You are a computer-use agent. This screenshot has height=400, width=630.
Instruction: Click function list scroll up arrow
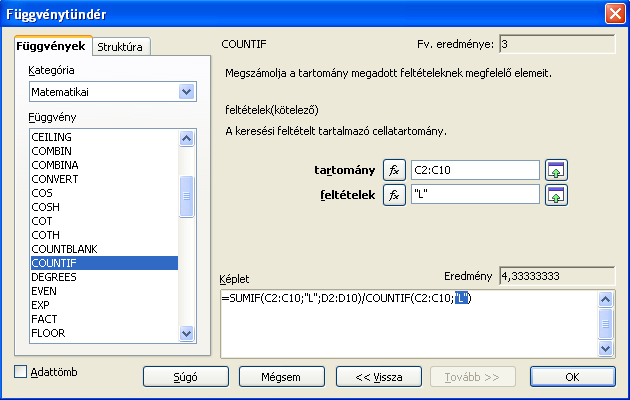click(186, 139)
